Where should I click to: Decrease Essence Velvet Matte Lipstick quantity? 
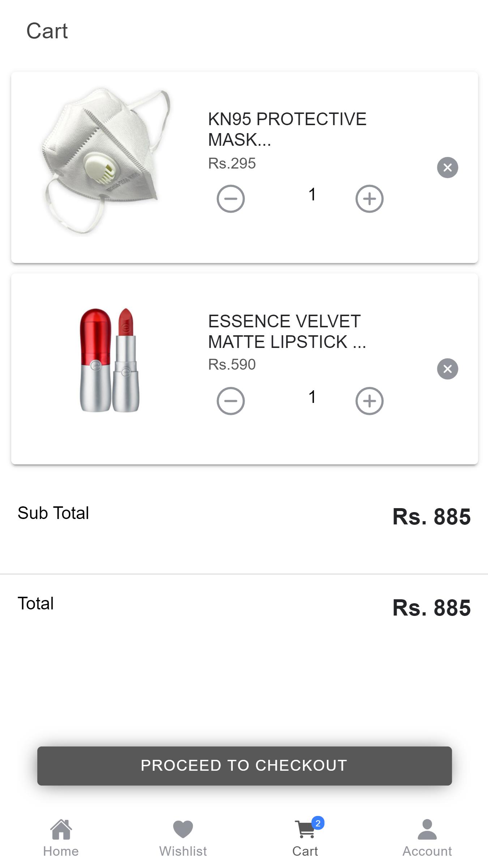(231, 401)
